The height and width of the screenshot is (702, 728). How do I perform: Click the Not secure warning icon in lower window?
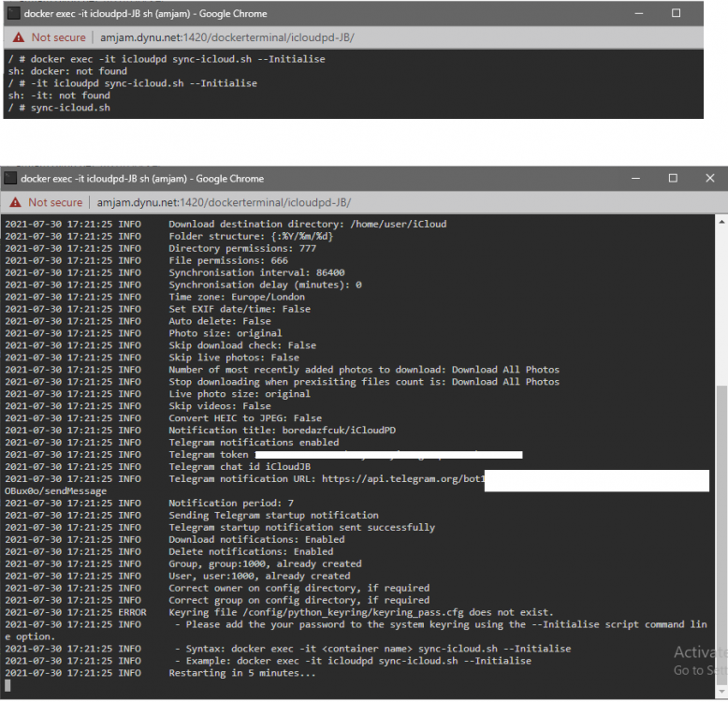coord(15,202)
